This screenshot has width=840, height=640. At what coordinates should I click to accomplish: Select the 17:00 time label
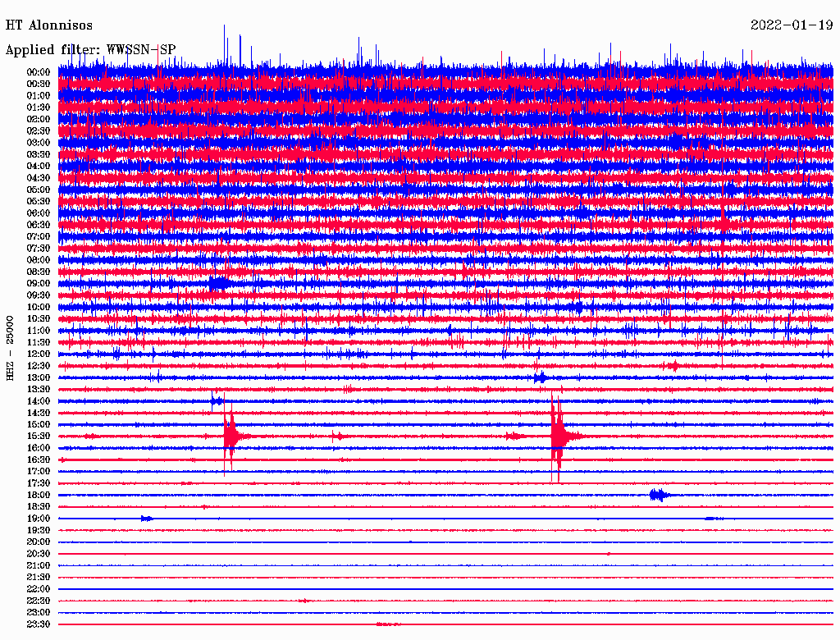39,472
